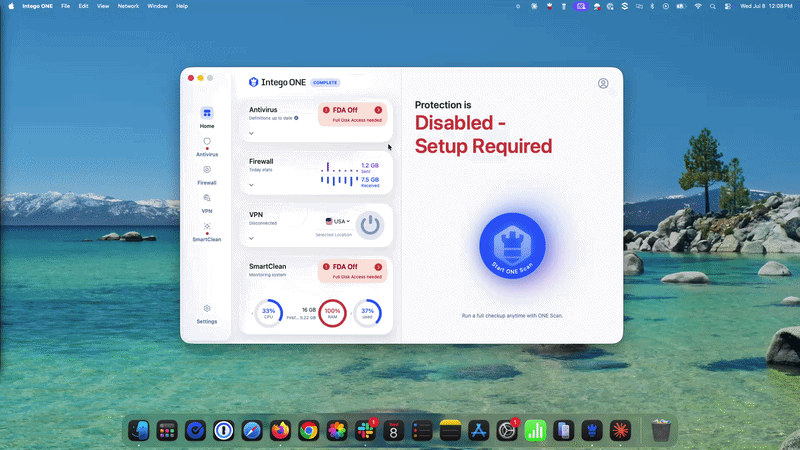The height and width of the screenshot is (450, 800).
Task: Open Spotlight search in menu bar
Action: [x=712, y=6]
